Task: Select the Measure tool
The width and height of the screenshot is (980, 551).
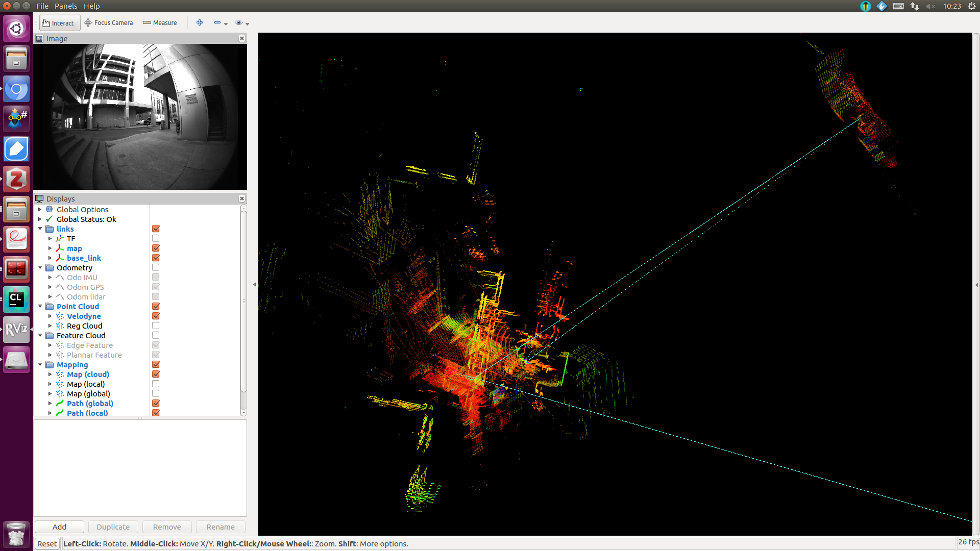Action: point(160,22)
